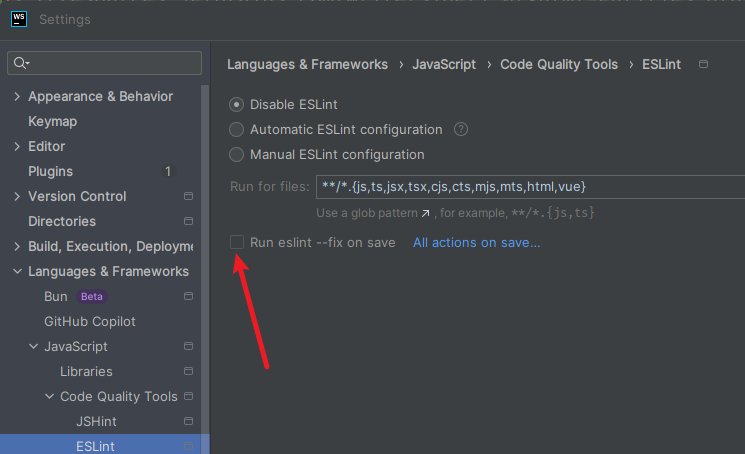
Task: Click project icon beside Version Control
Action: pyautogui.click(x=188, y=196)
